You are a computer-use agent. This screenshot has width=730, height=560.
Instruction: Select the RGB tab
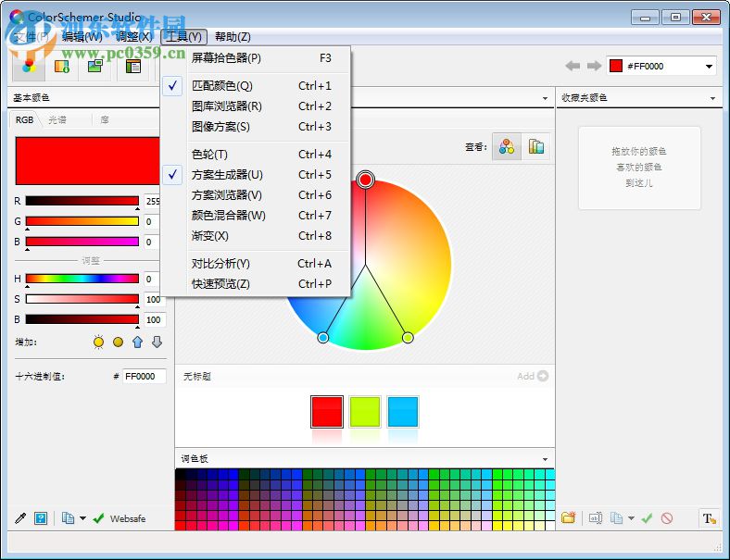[24, 119]
